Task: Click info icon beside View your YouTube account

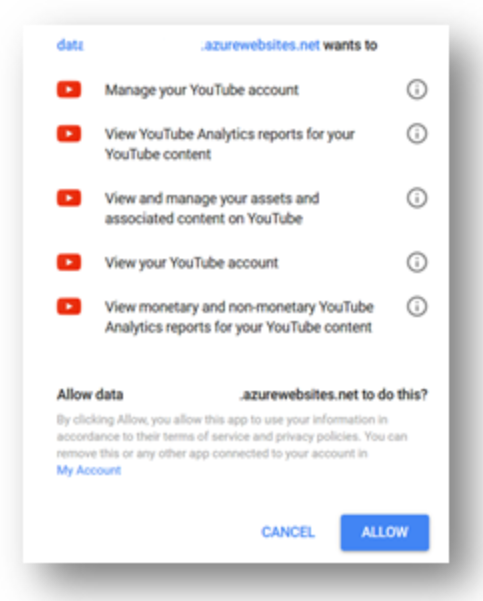Action: point(417,263)
